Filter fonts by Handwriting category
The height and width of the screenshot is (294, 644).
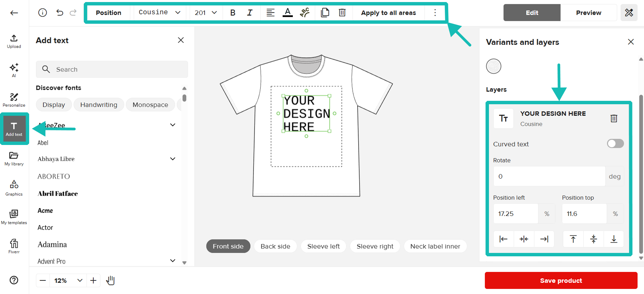pyautogui.click(x=99, y=105)
